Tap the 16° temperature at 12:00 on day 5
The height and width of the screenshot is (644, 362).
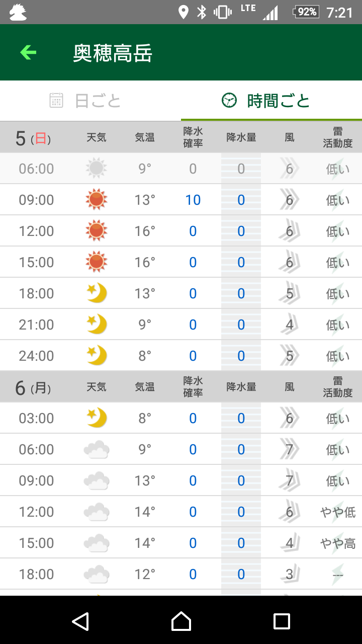tap(145, 231)
